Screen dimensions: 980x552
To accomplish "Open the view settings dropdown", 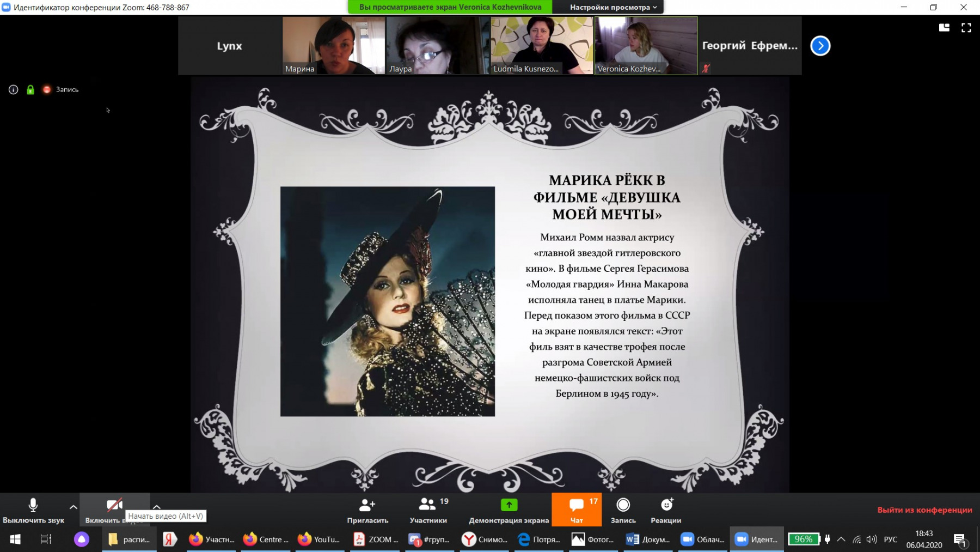I will pos(613,7).
